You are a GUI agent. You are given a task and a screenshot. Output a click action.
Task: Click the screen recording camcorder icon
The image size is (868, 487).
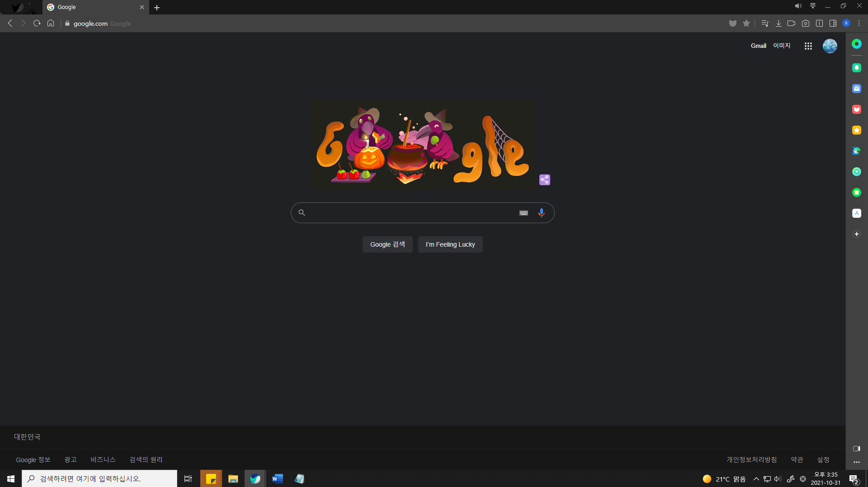791,23
